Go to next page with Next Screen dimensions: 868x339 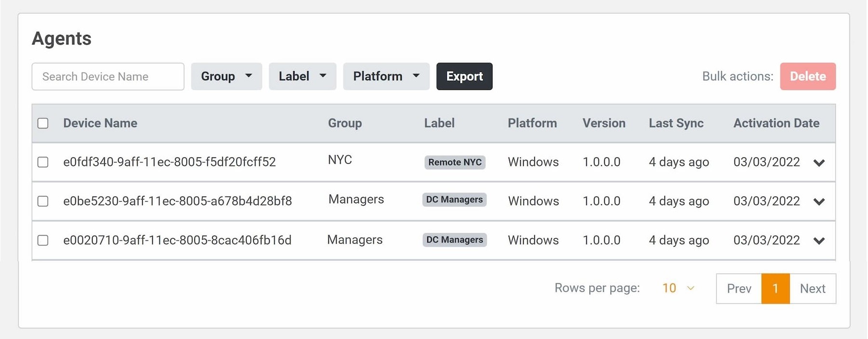(x=813, y=289)
